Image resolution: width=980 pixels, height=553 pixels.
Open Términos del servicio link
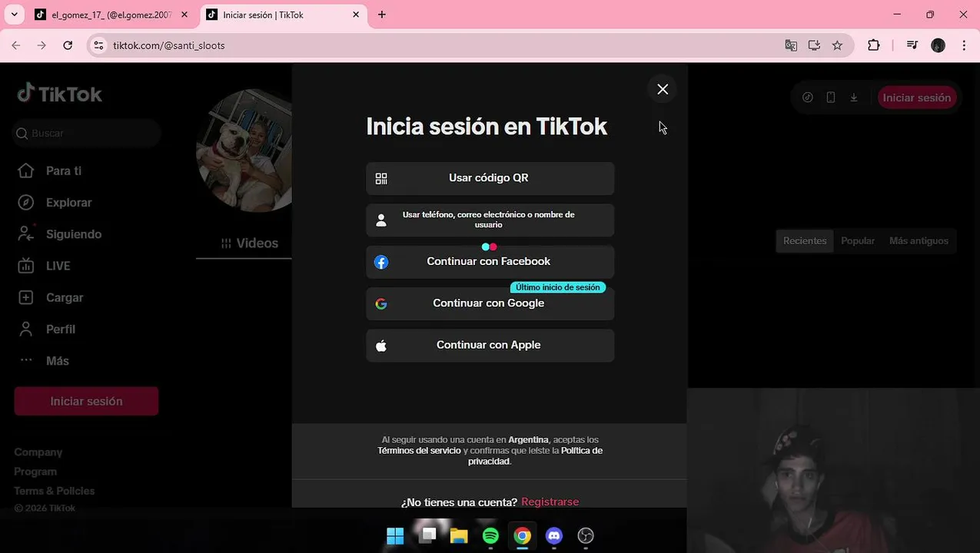tap(419, 451)
